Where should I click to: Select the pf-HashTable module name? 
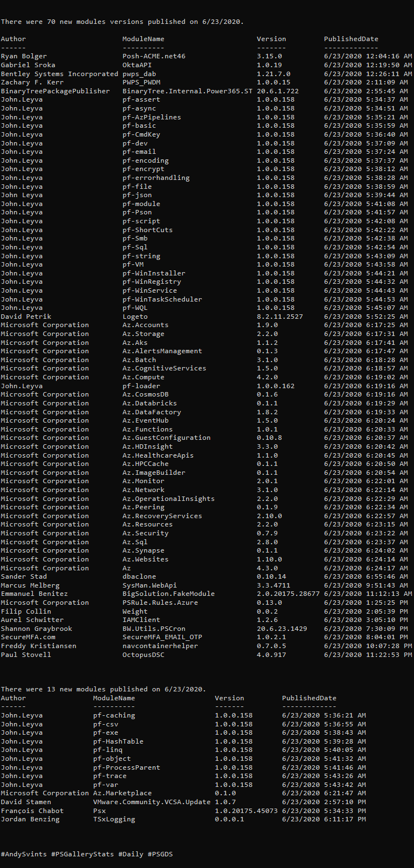tap(118, 741)
